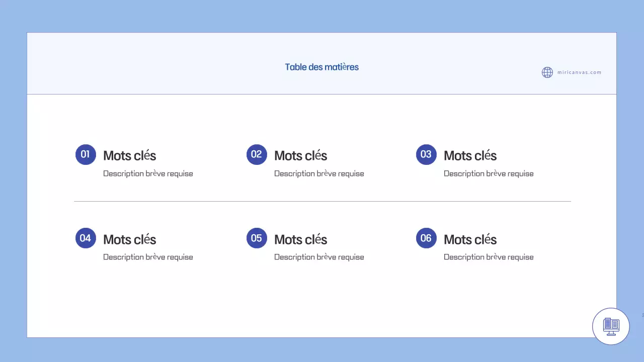Select the "Table des matières" title
644x362 pixels.
[321, 67]
